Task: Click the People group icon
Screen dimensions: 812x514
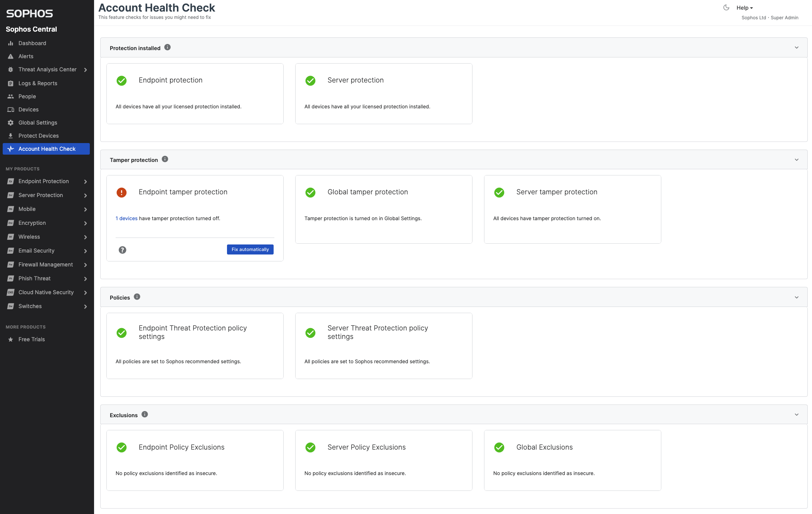Action: click(x=11, y=96)
